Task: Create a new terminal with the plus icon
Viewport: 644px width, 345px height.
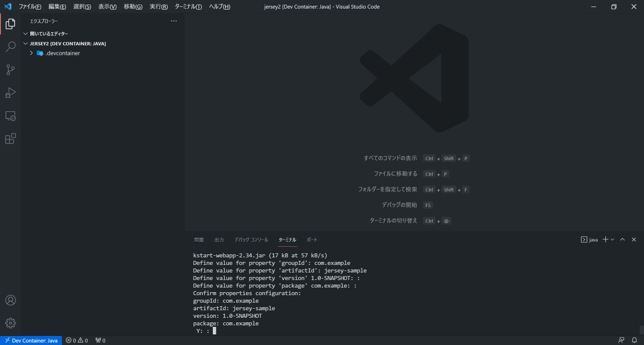Action: [x=606, y=240]
